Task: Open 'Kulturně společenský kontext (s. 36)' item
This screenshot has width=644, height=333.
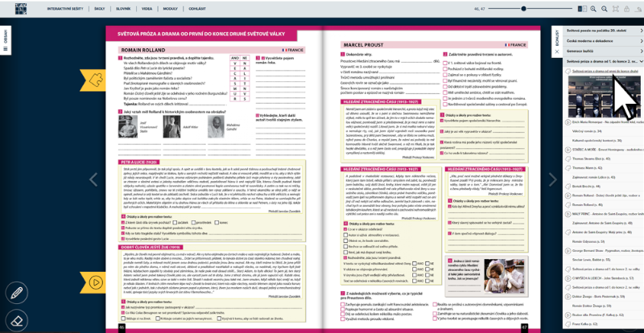Action: tap(597, 141)
